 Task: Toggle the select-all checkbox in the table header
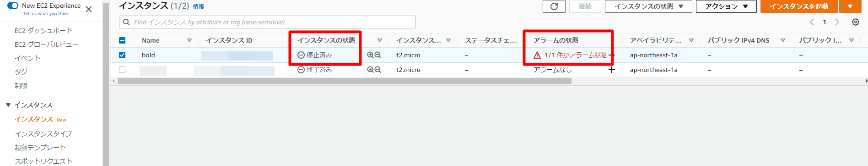pyautogui.click(x=122, y=40)
